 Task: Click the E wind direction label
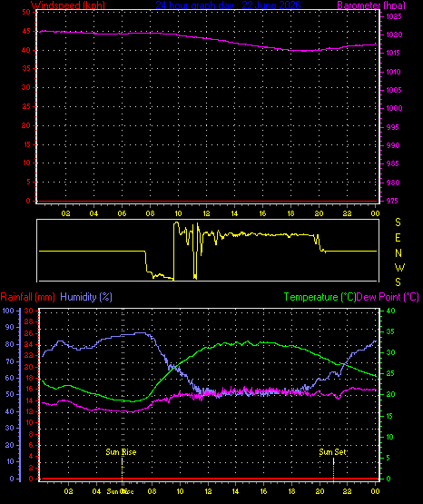(398, 238)
